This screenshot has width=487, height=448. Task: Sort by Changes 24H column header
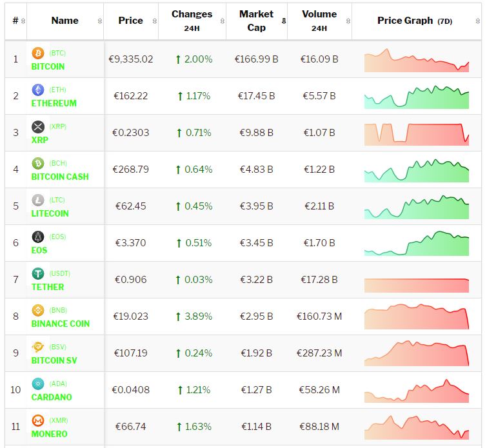click(x=192, y=21)
